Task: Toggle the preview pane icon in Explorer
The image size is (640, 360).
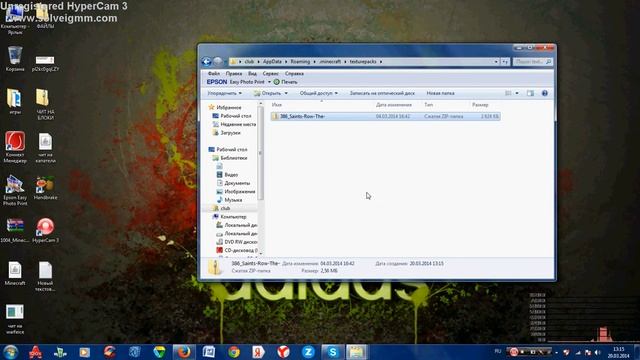Action: 530,93
